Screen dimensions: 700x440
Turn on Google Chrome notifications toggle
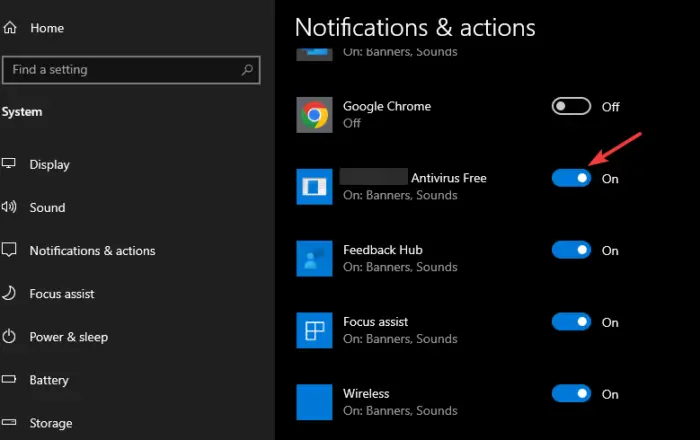tap(571, 106)
